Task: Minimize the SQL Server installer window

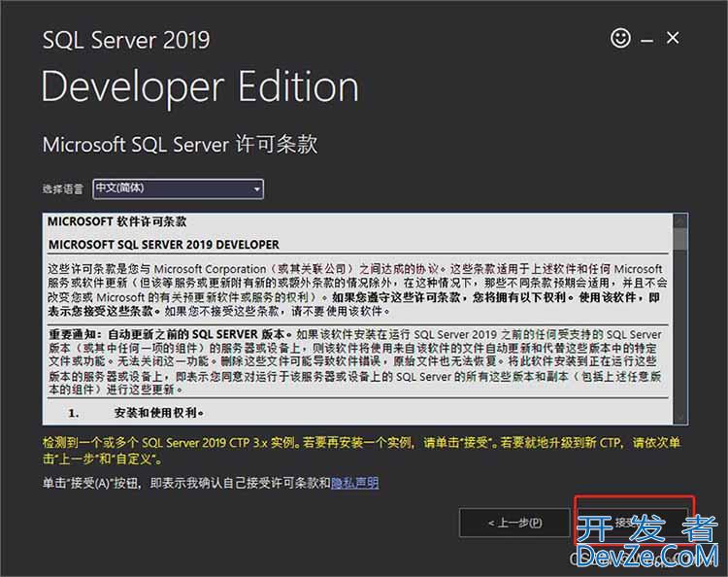Action: pos(646,41)
